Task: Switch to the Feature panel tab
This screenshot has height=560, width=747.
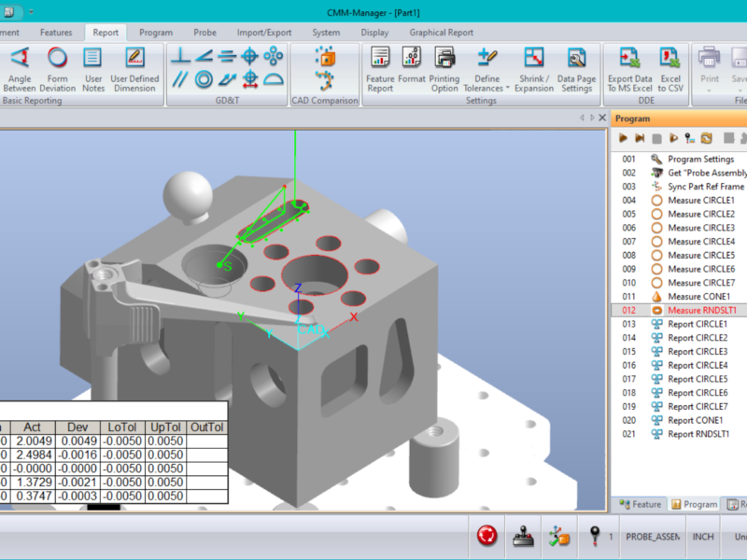Action: 640,504
